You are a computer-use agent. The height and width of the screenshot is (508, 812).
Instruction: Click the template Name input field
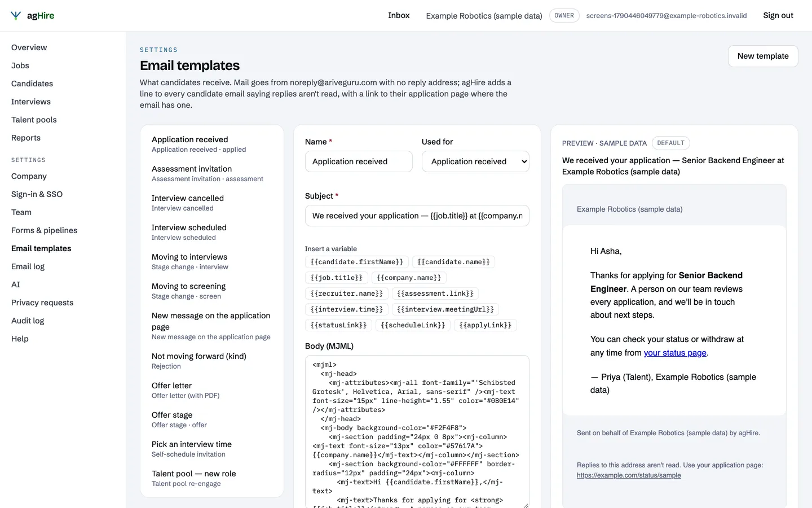(x=359, y=161)
